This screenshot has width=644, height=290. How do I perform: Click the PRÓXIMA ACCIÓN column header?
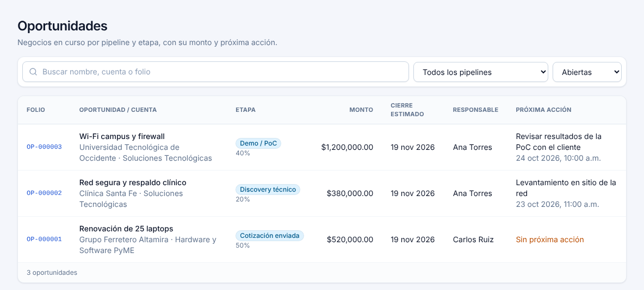(x=543, y=110)
